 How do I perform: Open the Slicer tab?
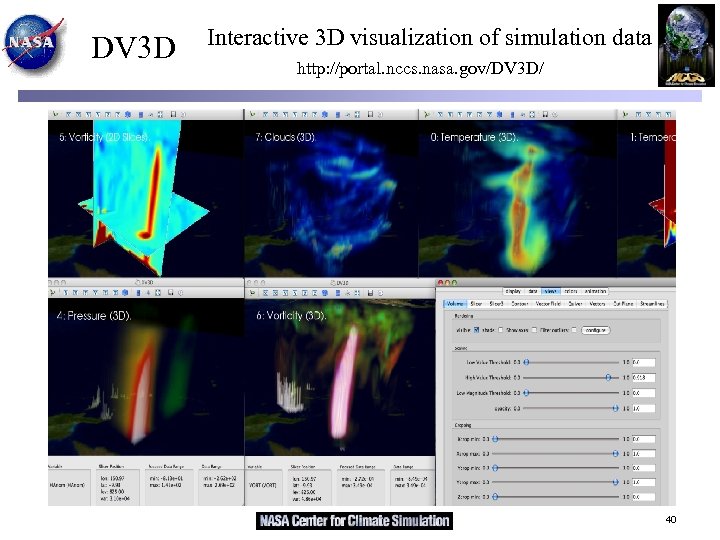pyautogui.click(x=476, y=304)
